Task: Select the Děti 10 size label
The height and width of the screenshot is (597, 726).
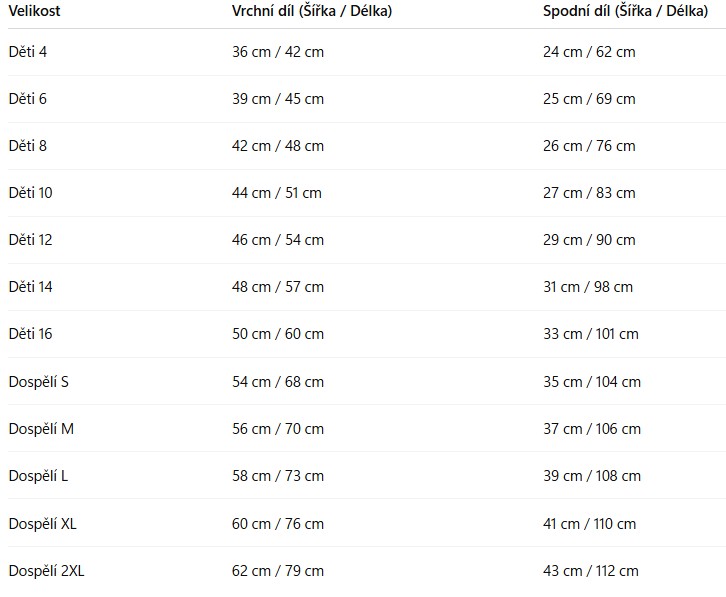Action: pyautogui.click(x=31, y=193)
